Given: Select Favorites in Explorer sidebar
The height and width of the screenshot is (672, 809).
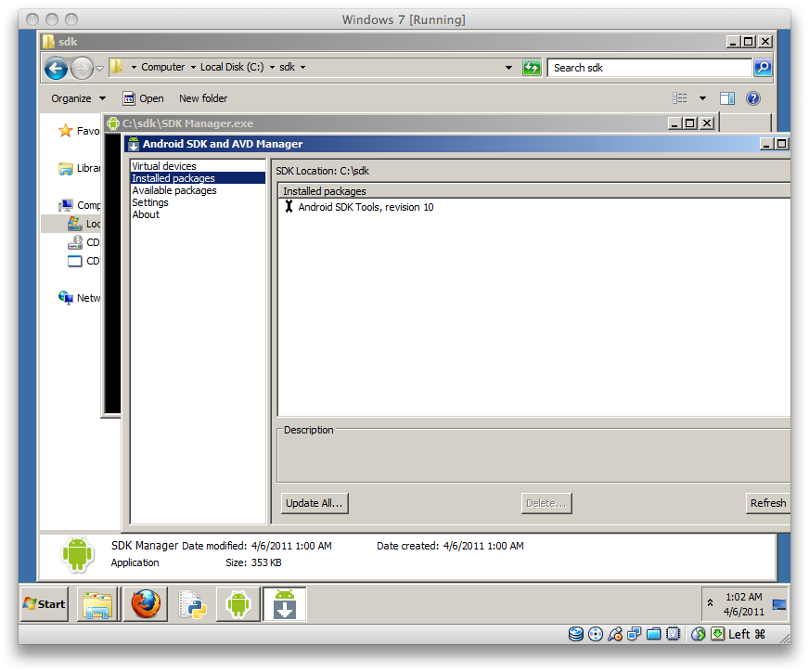Looking at the screenshot, I should point(80,131).
